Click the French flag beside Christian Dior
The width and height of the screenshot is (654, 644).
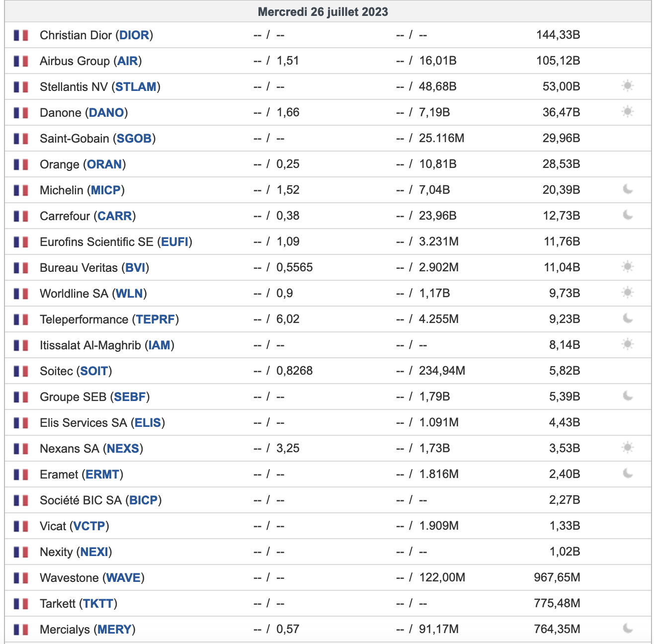[x=21, y=35]
